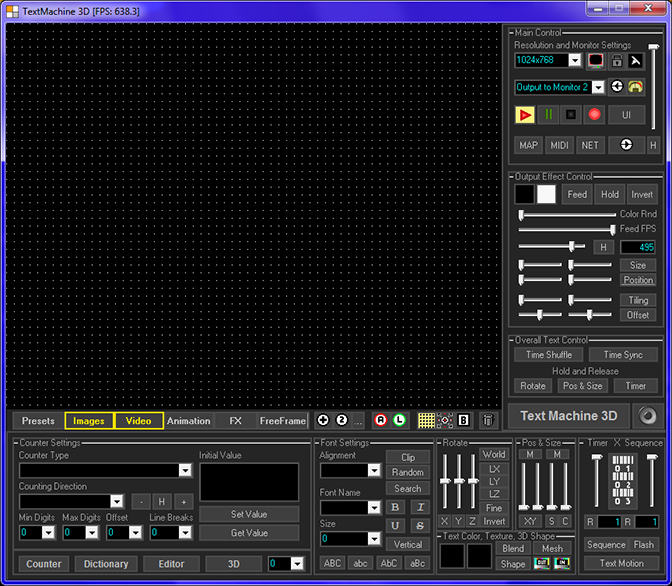672x586 pixels.
Task: Open the 1024x768 resolution dropdown
Action: click(575, 60)
